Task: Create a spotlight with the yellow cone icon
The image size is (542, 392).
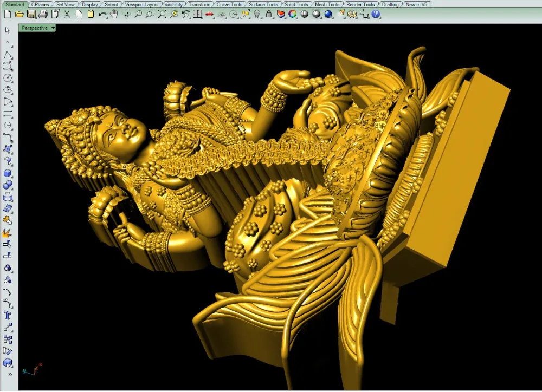Action: 341,14
